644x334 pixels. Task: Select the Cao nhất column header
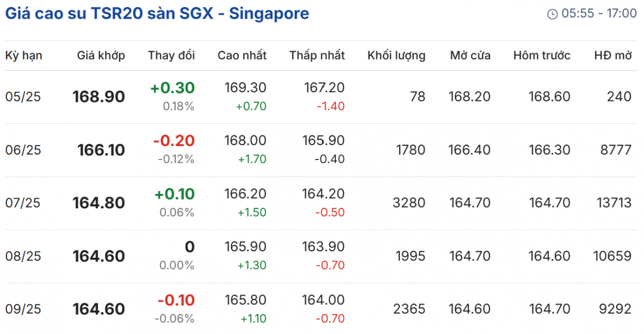tap(242, 55)
